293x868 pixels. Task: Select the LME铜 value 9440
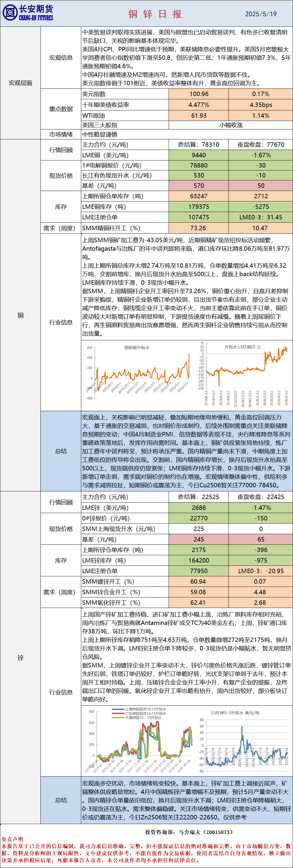(199, 155)
